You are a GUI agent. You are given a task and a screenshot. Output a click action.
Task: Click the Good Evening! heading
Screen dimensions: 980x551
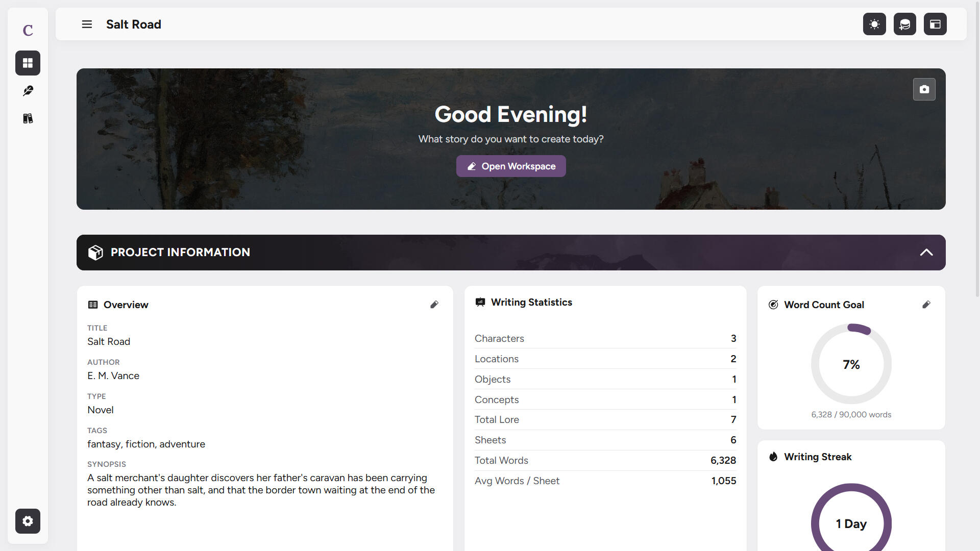(511, 114)
